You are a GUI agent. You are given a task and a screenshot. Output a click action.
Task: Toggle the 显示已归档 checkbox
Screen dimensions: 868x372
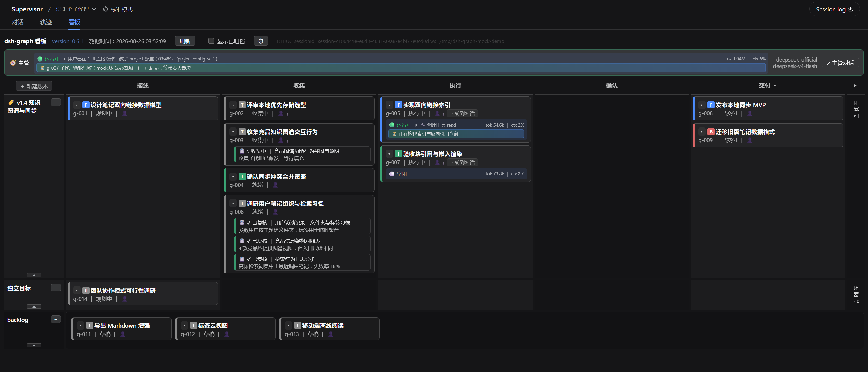[211, 41]
